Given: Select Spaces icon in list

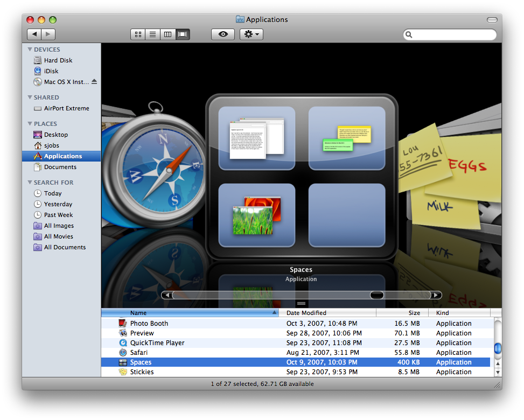Looking at the screenshot, I should pos(123,362).
